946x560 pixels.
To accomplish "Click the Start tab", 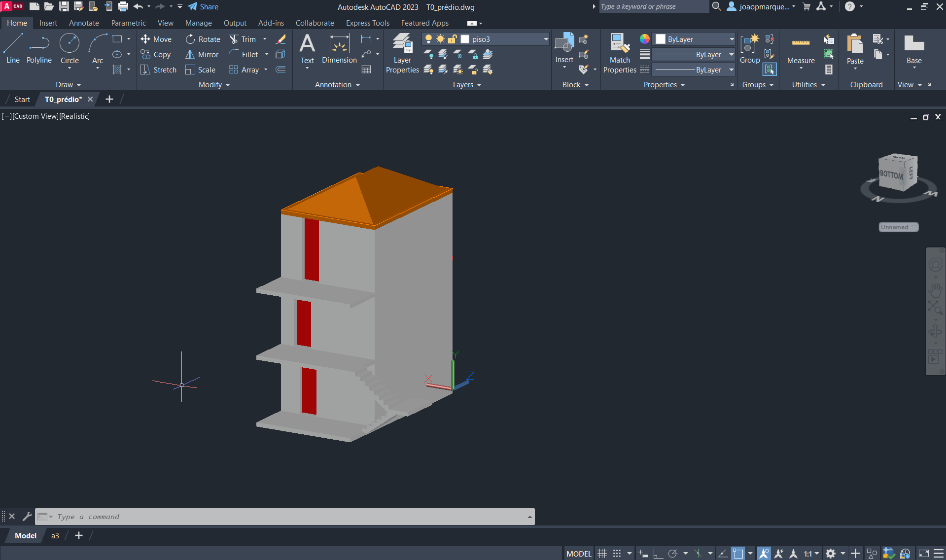I will pyautogui.click(x=22, y=100).
